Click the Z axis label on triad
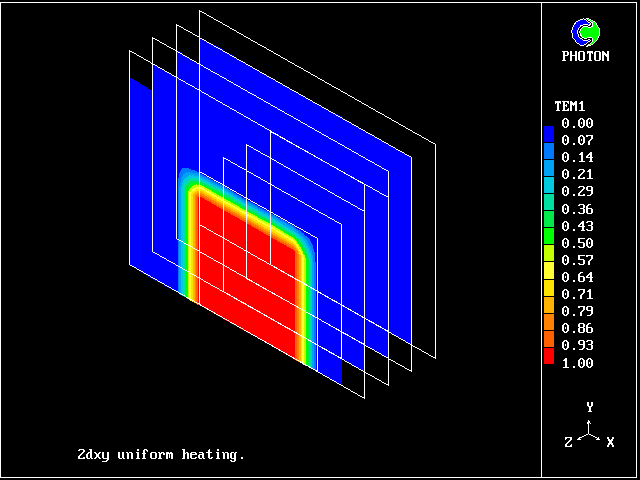The image size is (640, 480). coord(569,442)
